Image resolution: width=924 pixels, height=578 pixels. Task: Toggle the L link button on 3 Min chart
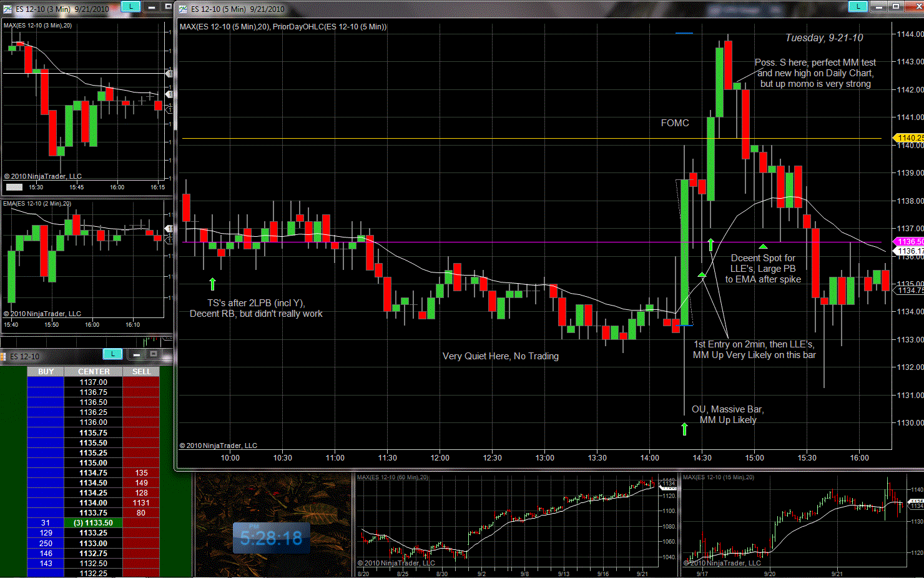click(130, 6)
